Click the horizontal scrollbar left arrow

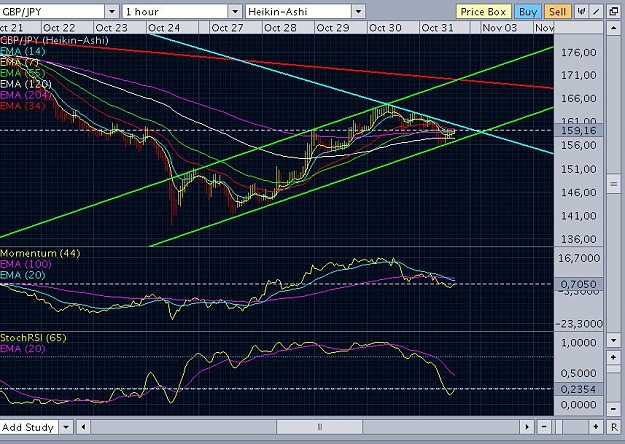click(83, 427)
